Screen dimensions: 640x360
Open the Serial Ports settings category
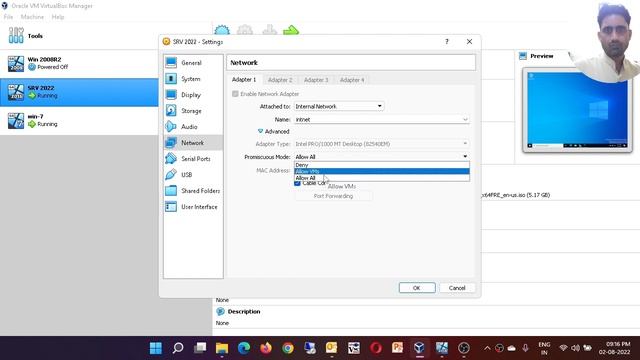coord(193,159)
